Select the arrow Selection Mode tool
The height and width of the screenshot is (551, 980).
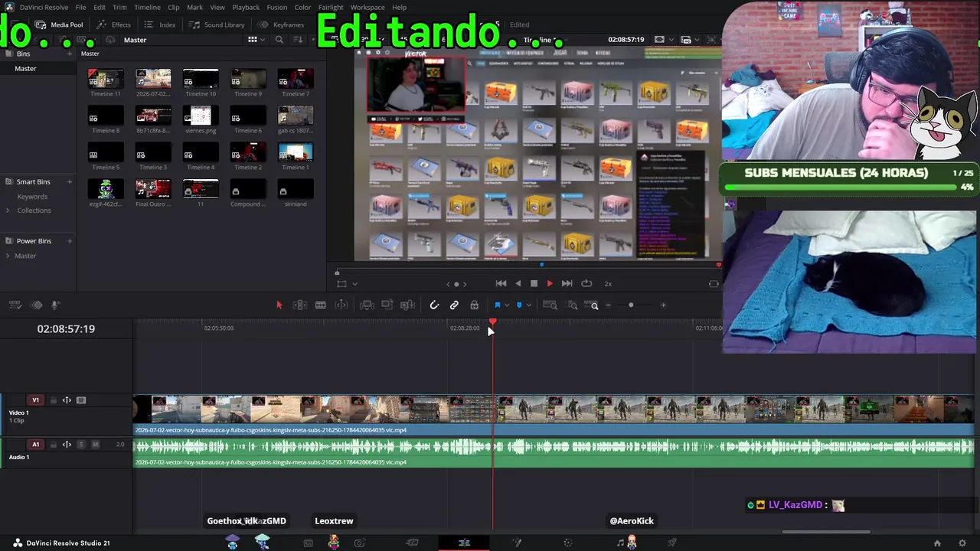[279, 305]
